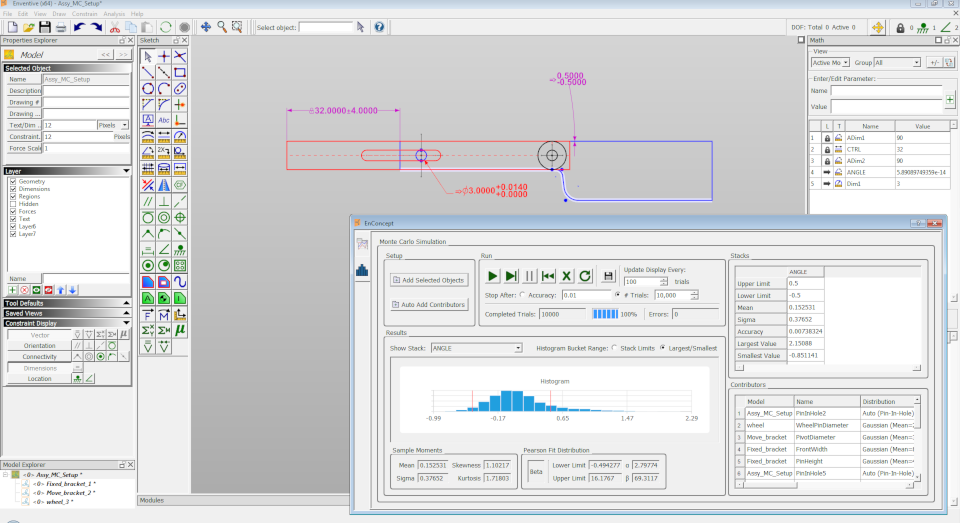The image size is (960, 523).
Task: Open the View menu
Action: click(x=40, y=13)
